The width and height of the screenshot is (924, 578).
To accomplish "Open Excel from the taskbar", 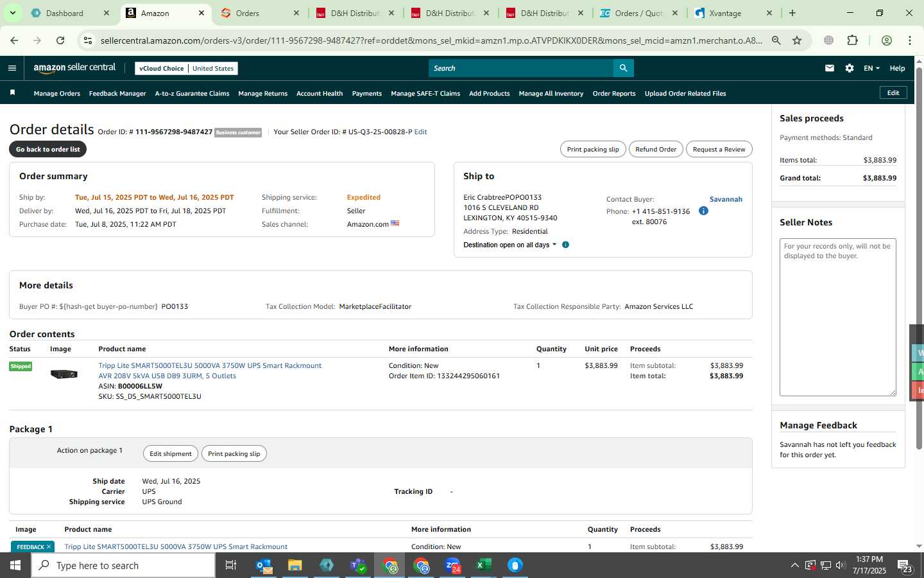I will [484, 565].
